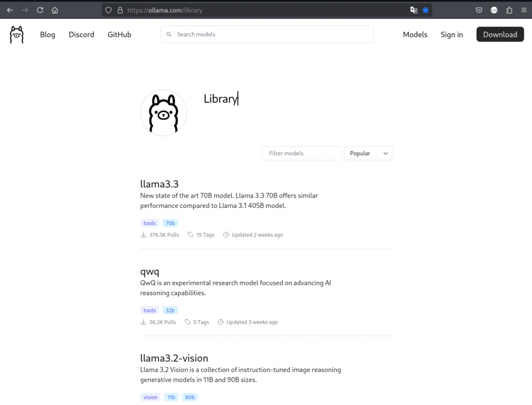532x405 pixels.
Task: Click the padlock site security icon
Action: tap(120, 10)
